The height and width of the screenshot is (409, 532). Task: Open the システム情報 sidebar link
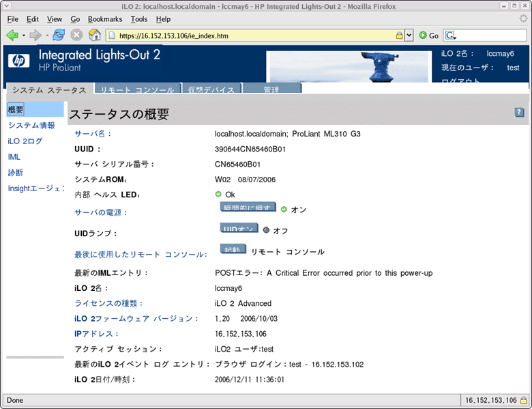pos(31,125)
